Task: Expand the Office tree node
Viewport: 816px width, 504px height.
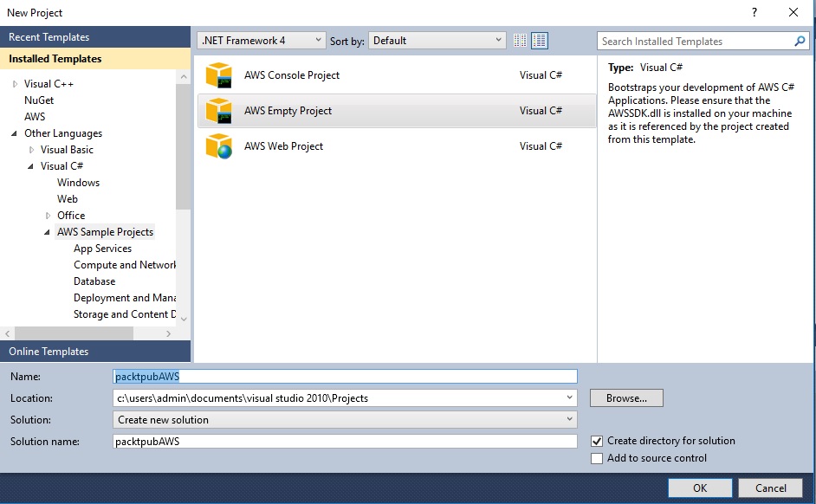Action: tap(48, 216)
